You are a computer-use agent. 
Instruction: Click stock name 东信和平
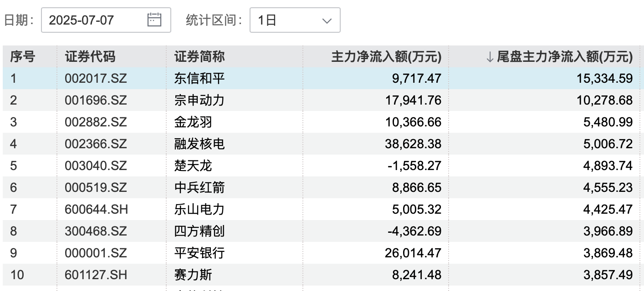pyautogui.click(x=199, y=78)
